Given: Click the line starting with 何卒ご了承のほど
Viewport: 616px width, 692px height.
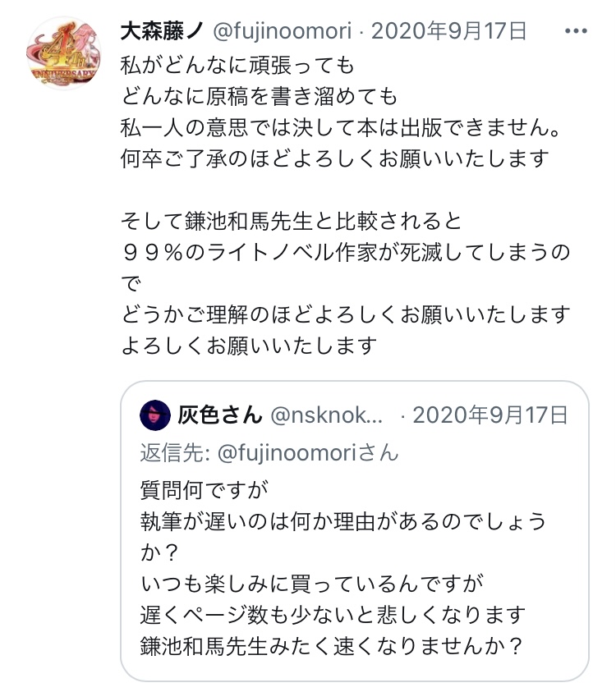Looking at the screenshot, I should 334,158.
